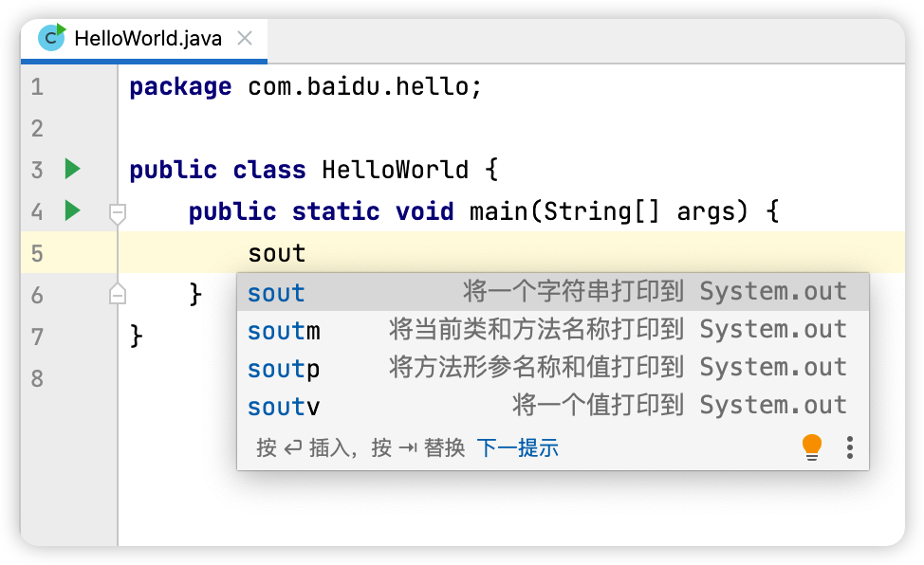Viewport: 924px width, 565px height.
Task: Click the run arrow beside class HelloWorld
Action: click(72, 170)
